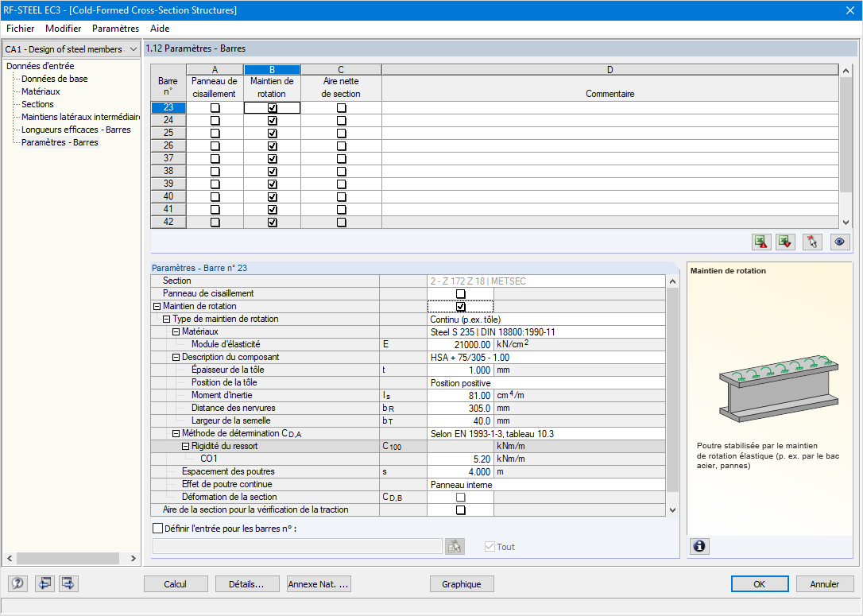The width and height of the screenshot is (863, 616).
Task: Select column B header in table
Action: (x=272, y=70)
